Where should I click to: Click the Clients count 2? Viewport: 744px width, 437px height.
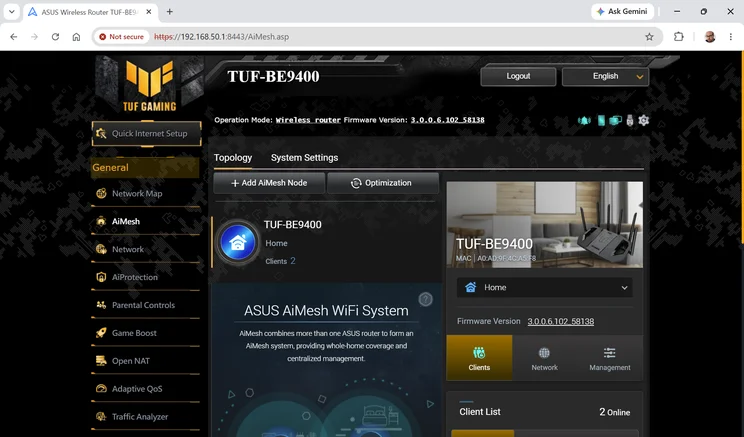(x=293, y=260)
